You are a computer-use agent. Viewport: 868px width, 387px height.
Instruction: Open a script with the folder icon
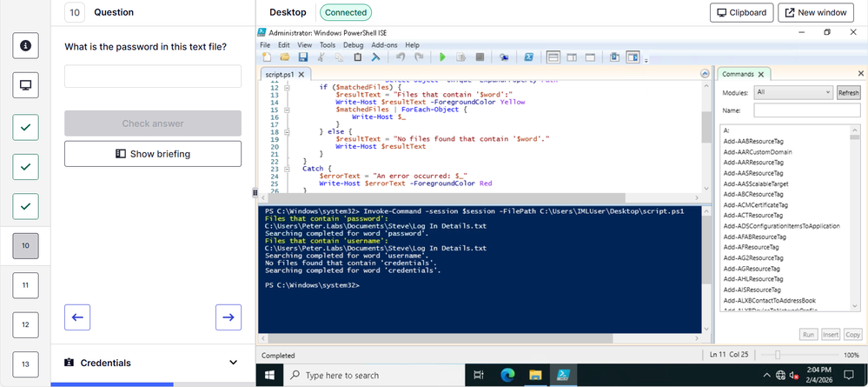[x=284, y=57]
